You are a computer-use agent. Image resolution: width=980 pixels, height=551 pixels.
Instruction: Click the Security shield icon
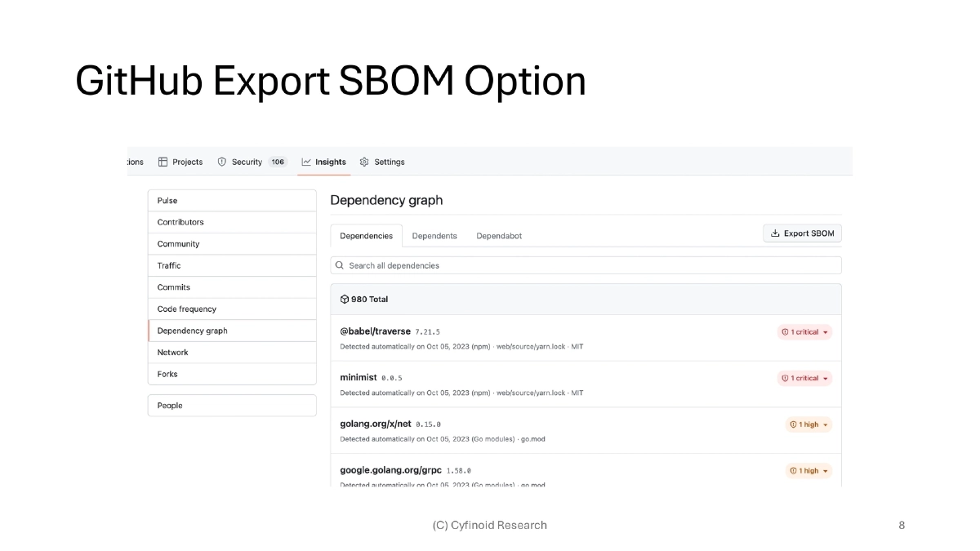pyautogui.click(x=221, y=162)
